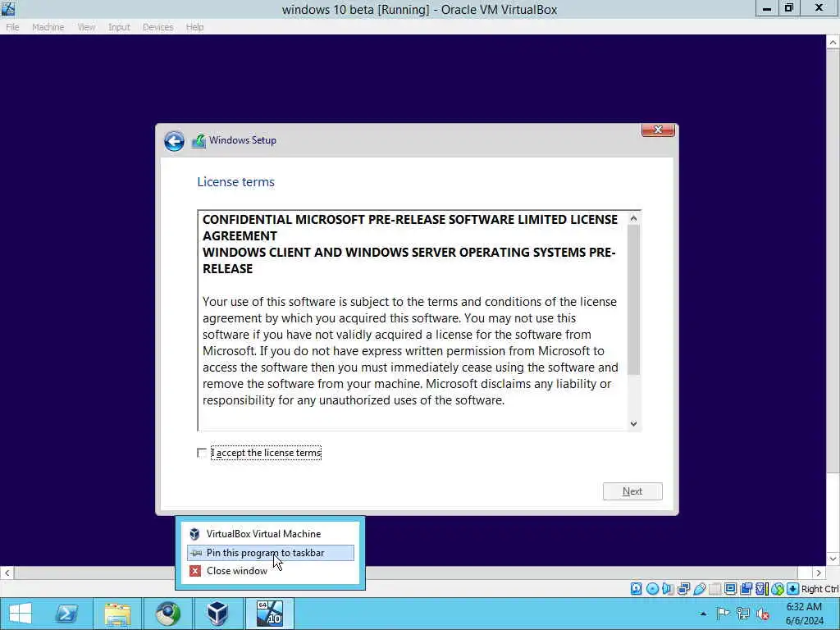The width and height of the screenshot is (840, 630).
Task: Click the Next button
Action: pyautogui.click(x=632, y=491)
